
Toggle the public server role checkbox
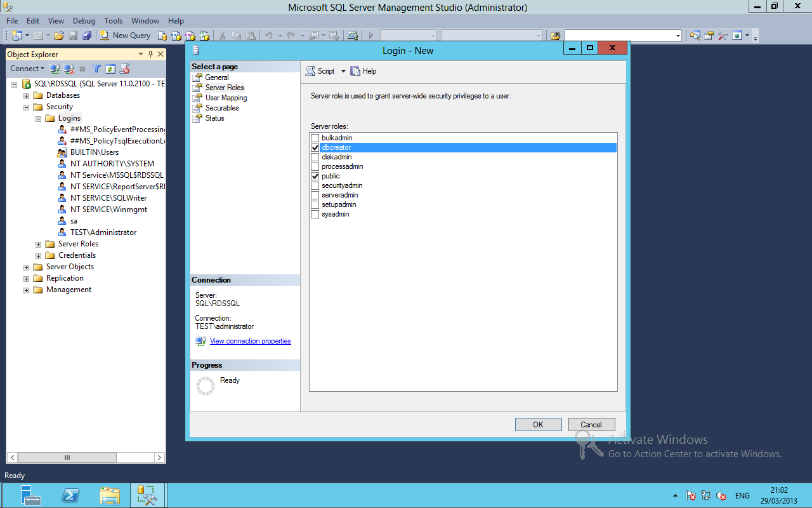(x=315, y=176)
